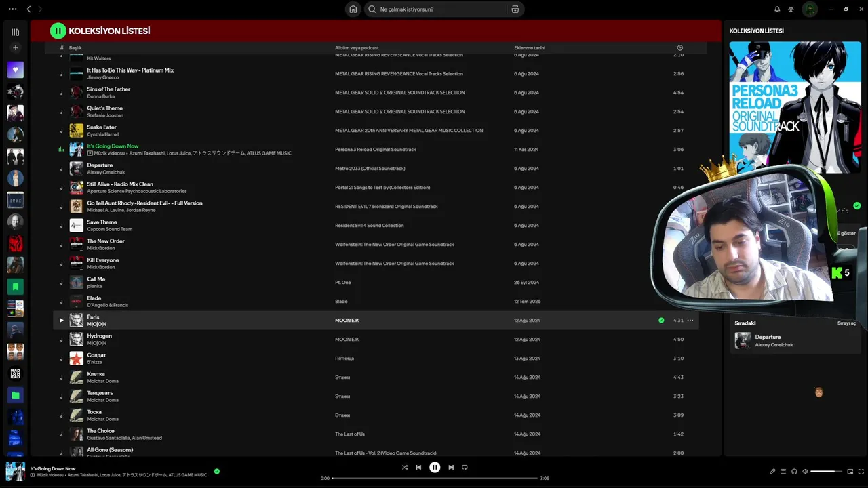Enter full screen with the expand icon

coord(861,471)
